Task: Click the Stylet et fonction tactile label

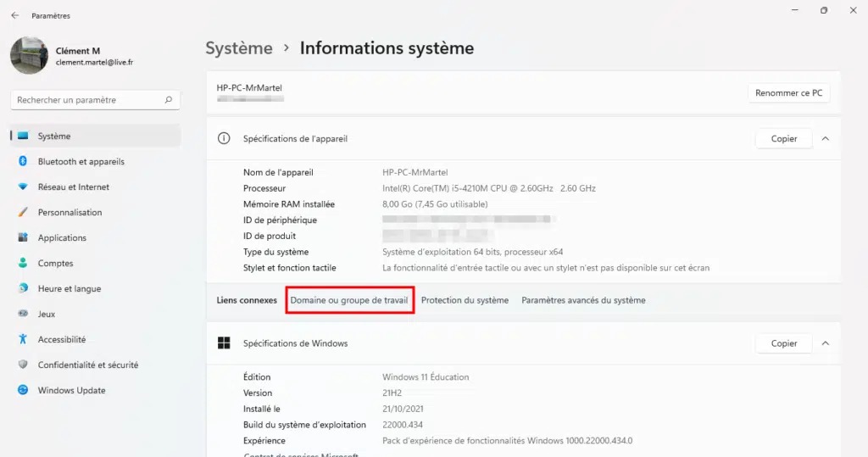Action: (x=290, y=268)
